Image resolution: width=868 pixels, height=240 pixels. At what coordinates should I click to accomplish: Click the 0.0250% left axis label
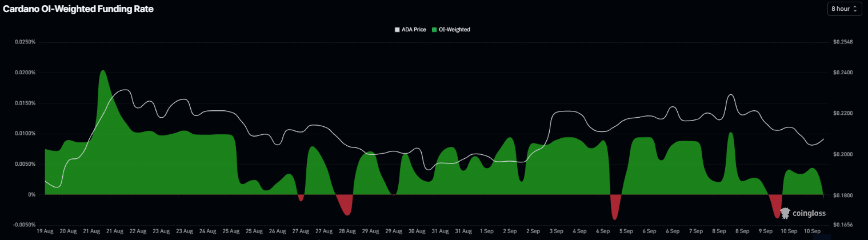(x=26, y=42)
